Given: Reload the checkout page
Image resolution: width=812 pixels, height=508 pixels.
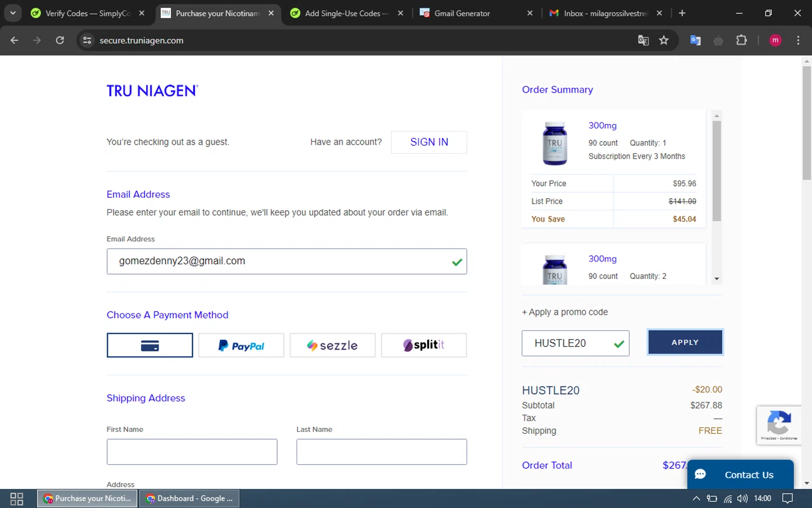Looking at the screenshot, I should [x=60, y=40].
